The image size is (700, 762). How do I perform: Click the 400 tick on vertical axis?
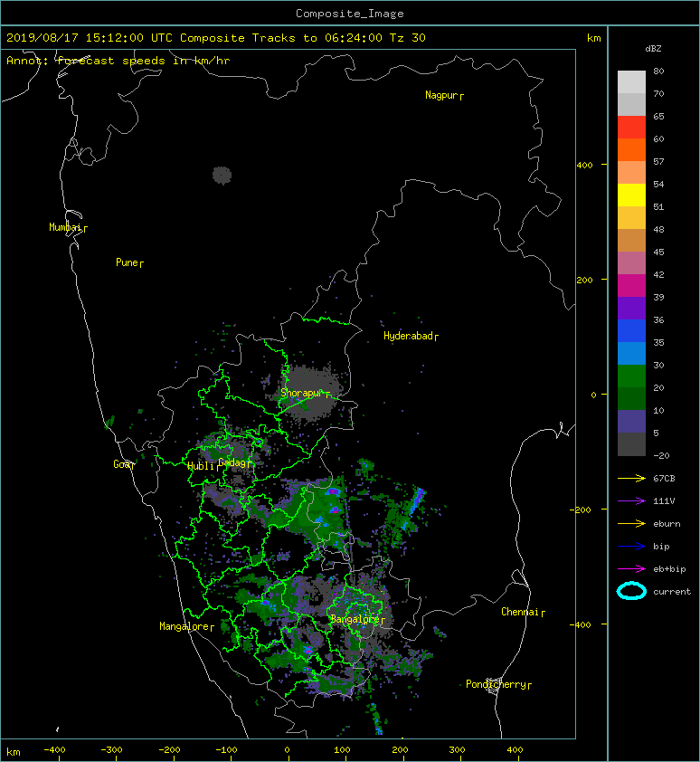click(x=585, y=166)
